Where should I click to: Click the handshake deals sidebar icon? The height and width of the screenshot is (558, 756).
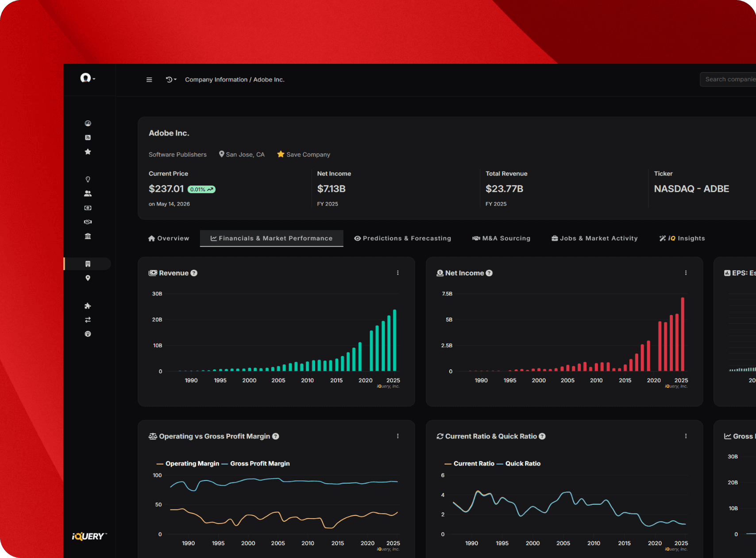[x=88, y=222]
